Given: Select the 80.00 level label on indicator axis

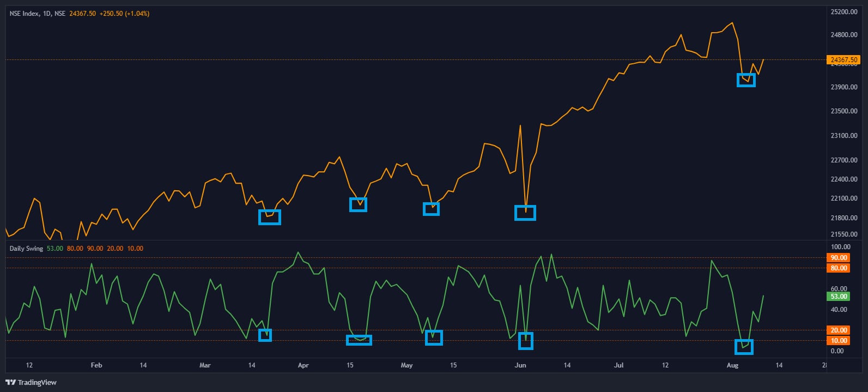Looking at the screenshot, I should point(839,268).
